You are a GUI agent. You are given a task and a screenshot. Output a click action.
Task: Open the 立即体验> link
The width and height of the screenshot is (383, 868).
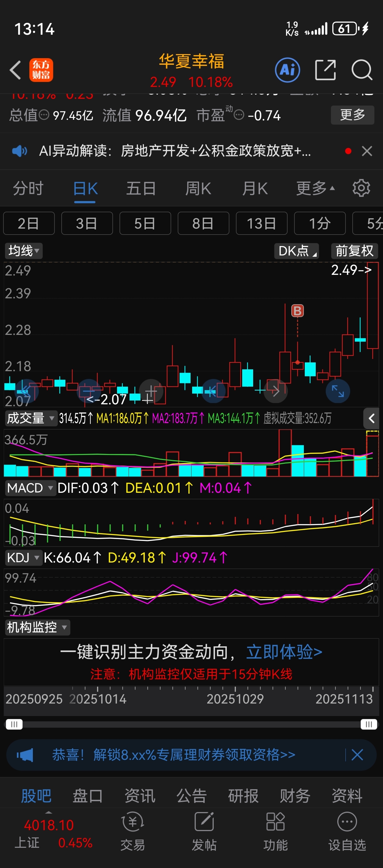[x=284, y=652]
